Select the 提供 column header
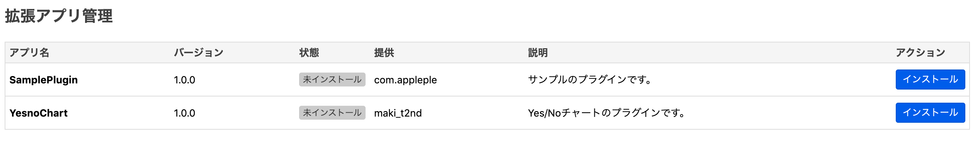980x149 pixels. click(384, 52)
